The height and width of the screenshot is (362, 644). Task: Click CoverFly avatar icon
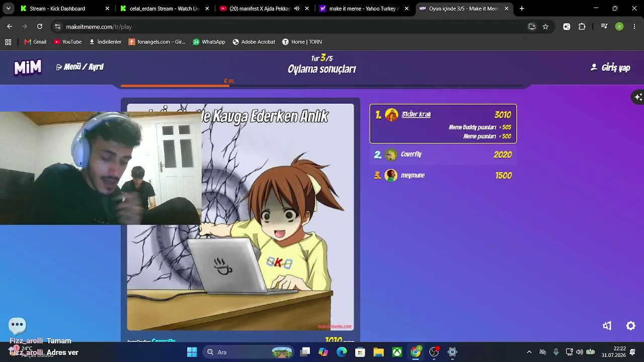[x=391, y=155]
